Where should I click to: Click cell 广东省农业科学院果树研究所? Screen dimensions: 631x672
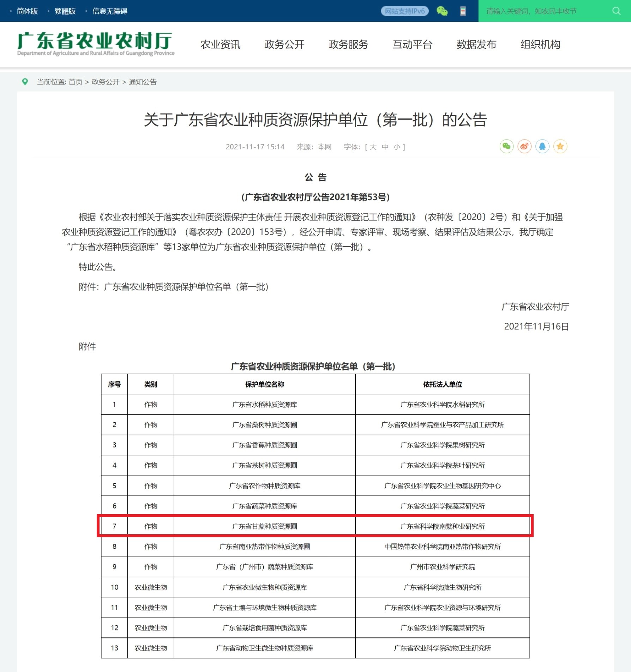(x=443, y=445)
